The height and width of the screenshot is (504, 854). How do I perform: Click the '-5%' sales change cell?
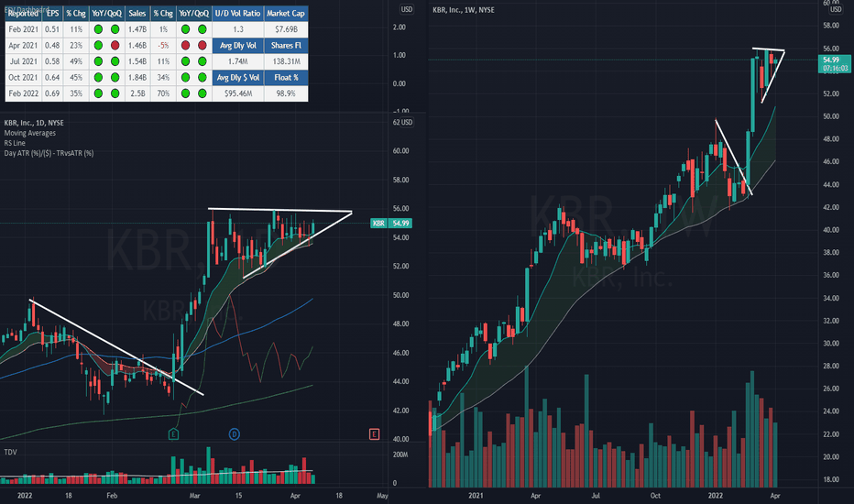click(x=163, y=46)
